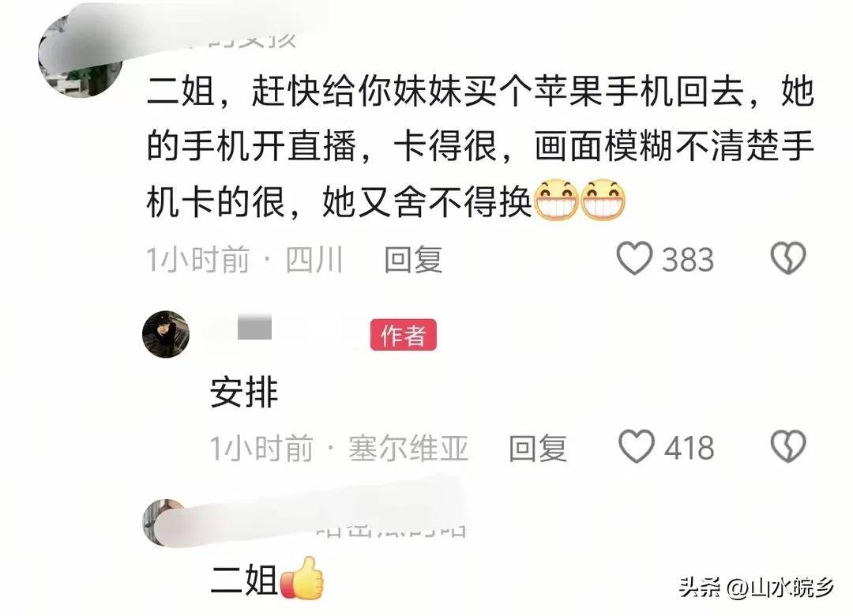Tap the 418 like count

pos(689,448)
